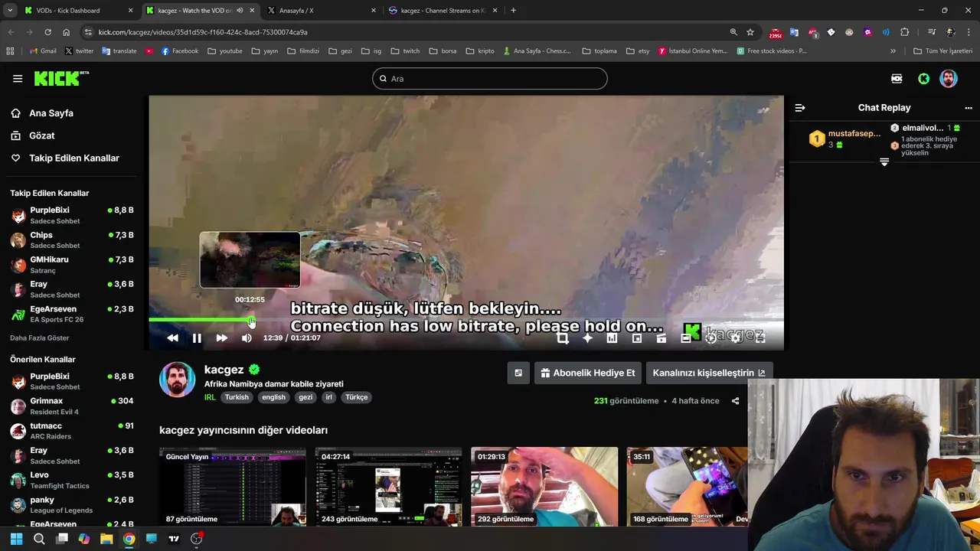This screenshot has width=980, height=551.
Task: Open the Chrome three-dot menu
Action: pyautogui.click(x=968, y=32)
